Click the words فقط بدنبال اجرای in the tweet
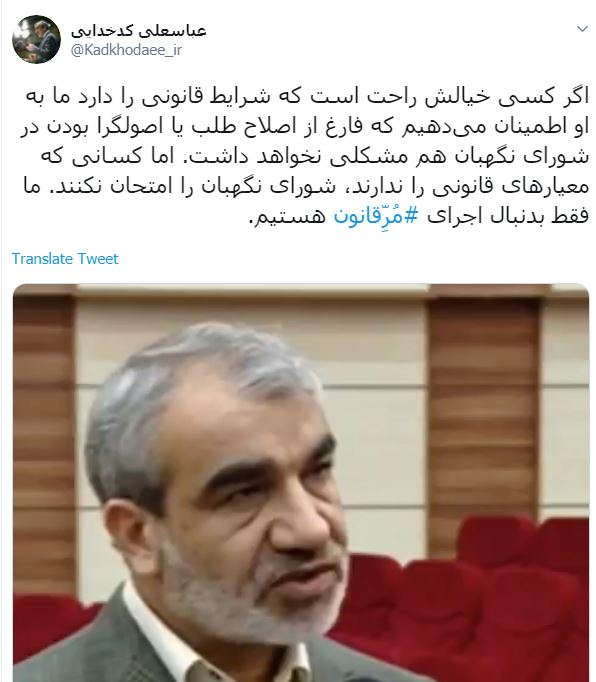596x682 pixels. pos(508,216)
